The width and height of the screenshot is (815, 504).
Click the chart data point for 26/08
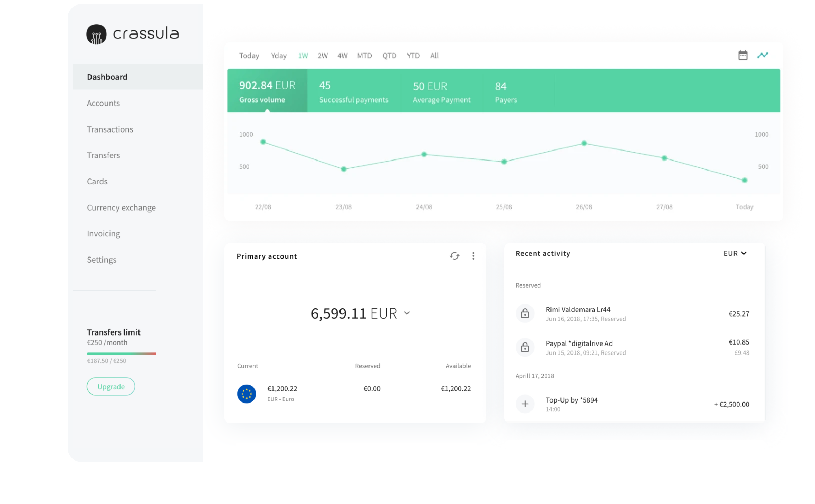point(584,143)
